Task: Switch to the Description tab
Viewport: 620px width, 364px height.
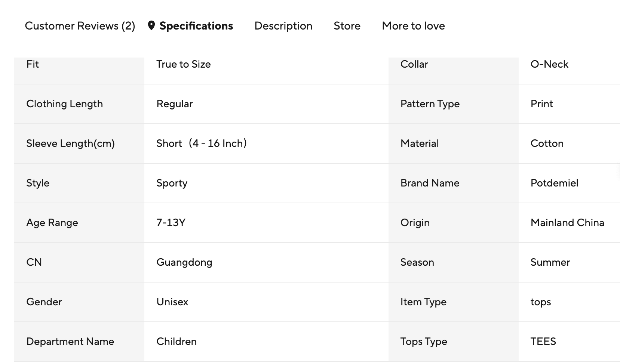Action: pos(283,26)
